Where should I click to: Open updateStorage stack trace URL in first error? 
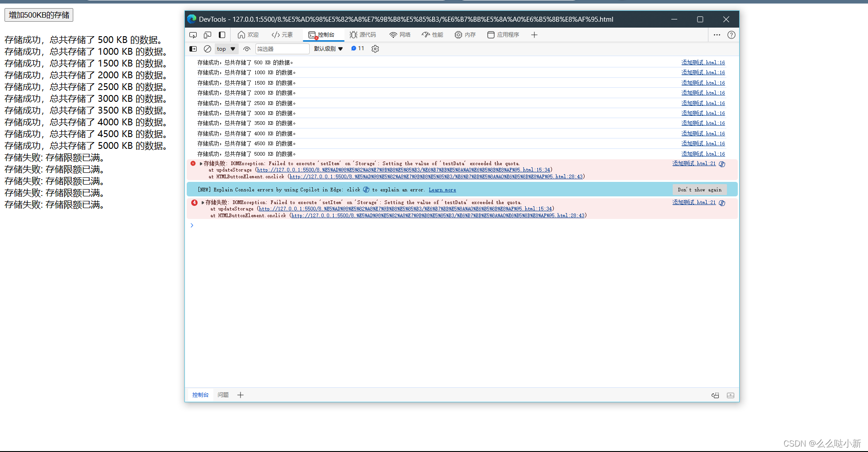404,170
